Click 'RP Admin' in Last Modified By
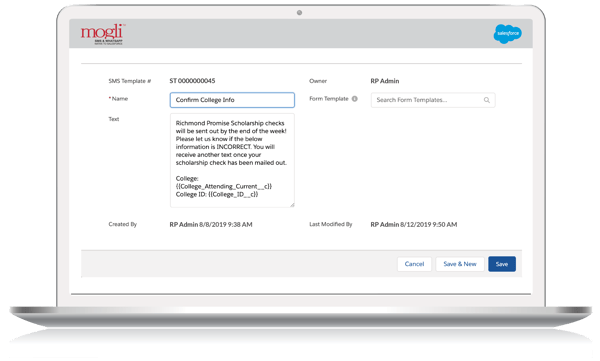The width and height of the screenshot is (600, 361). click(x=385, y=225)
